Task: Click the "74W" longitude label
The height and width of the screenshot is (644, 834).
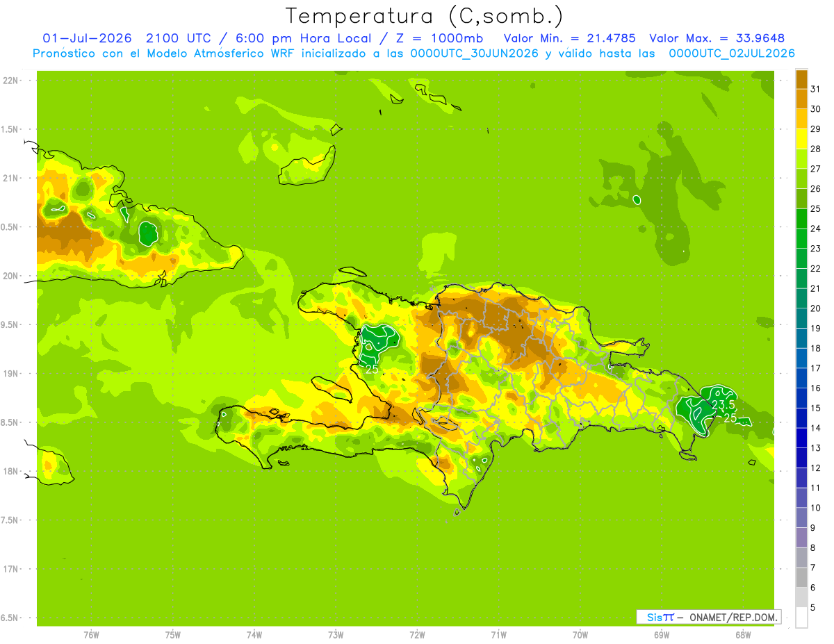Action: (254, 635)
